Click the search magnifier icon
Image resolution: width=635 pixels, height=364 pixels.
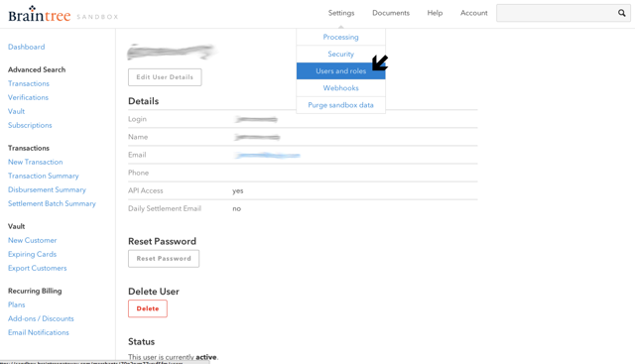622,13
